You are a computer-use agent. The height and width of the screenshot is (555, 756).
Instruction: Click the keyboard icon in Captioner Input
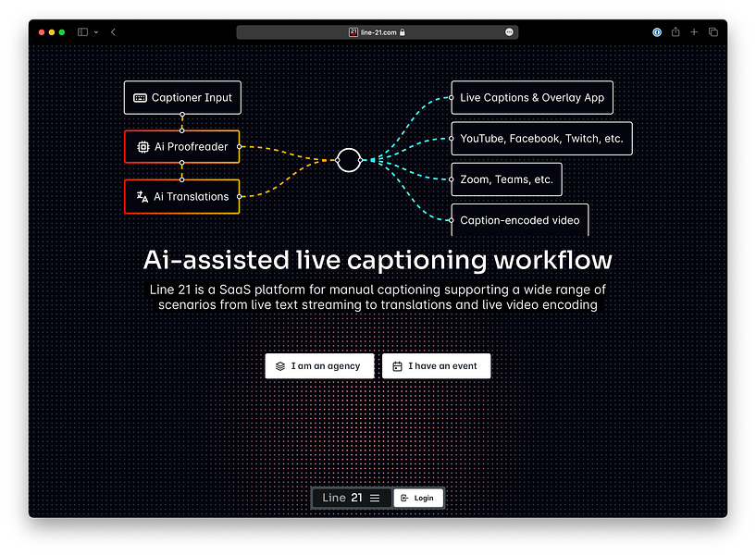click(x=141, y=98)
